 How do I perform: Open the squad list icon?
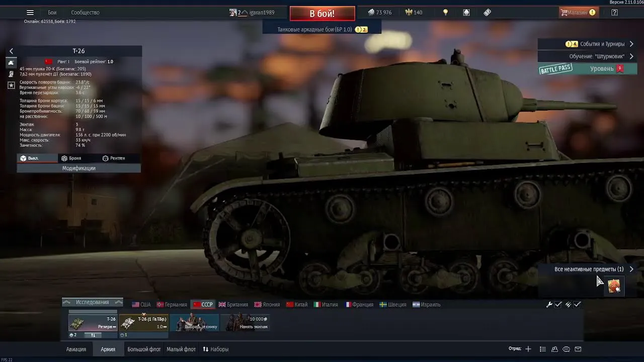pyautogui.click(x=542, y=349)
